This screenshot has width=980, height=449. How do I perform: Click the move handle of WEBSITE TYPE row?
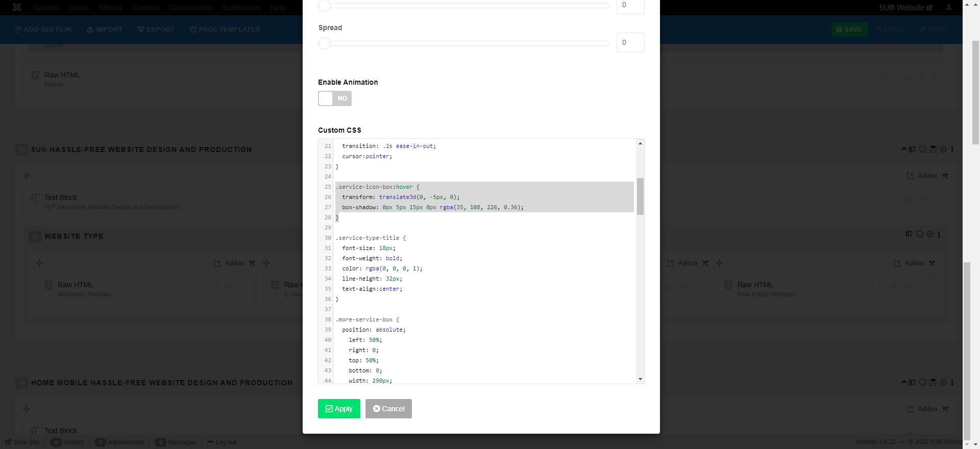35,236
